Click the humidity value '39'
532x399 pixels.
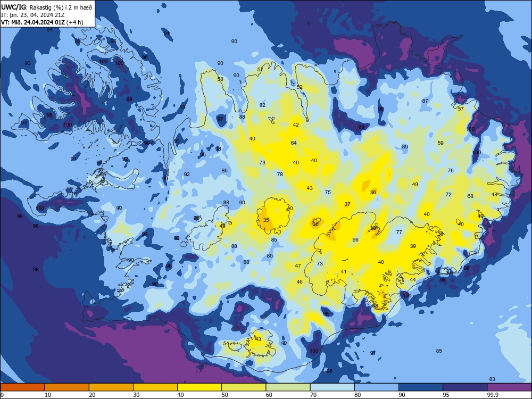coord(413,246)
